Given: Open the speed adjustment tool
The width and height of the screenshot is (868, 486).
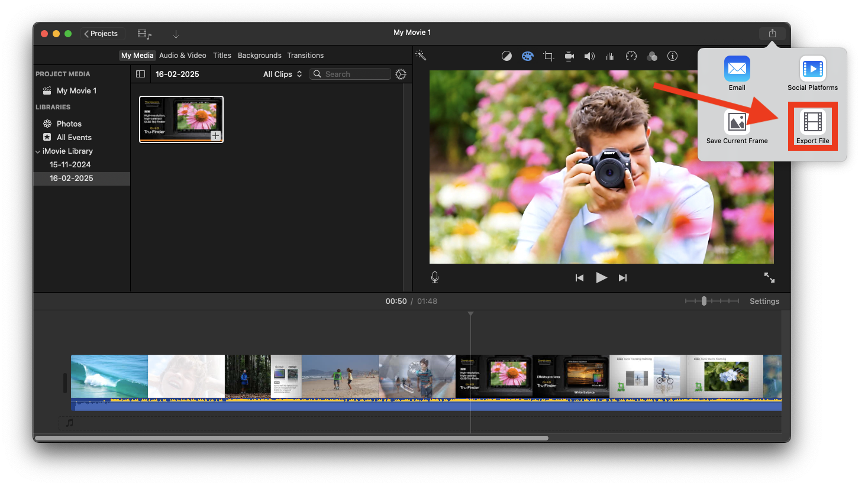Looking at the screenshot, I should coord(631,56).
